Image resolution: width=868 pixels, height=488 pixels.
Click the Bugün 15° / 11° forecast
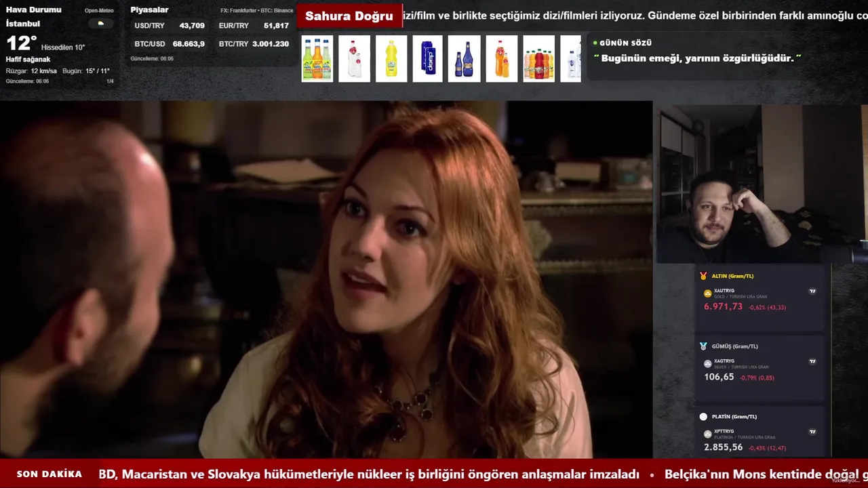click(x=85, y=71)
